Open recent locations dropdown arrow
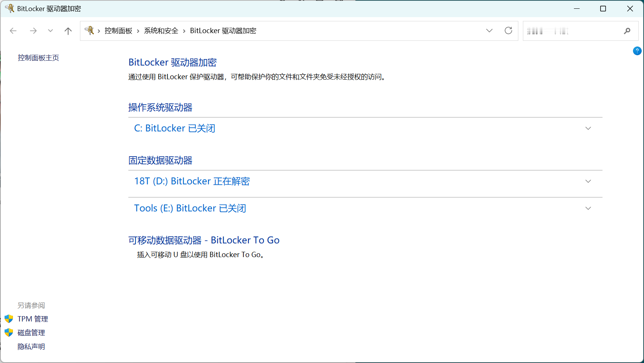 click(x=50, y=31)
